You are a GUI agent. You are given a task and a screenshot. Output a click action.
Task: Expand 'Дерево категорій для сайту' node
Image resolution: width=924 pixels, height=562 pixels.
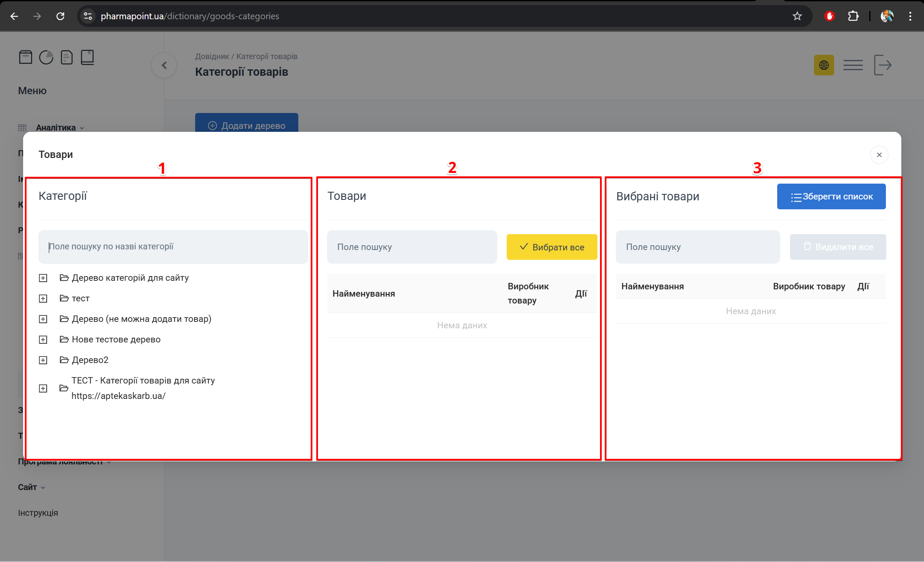coord(43,278)
